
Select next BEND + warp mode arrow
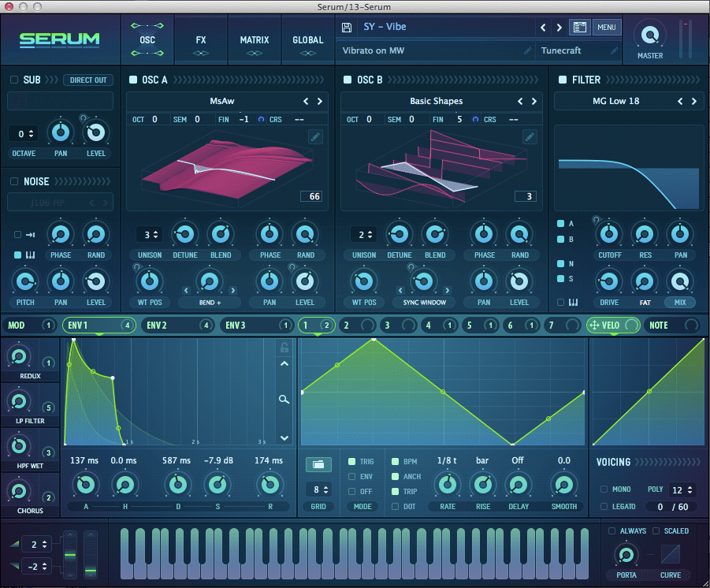coord(232,290)
